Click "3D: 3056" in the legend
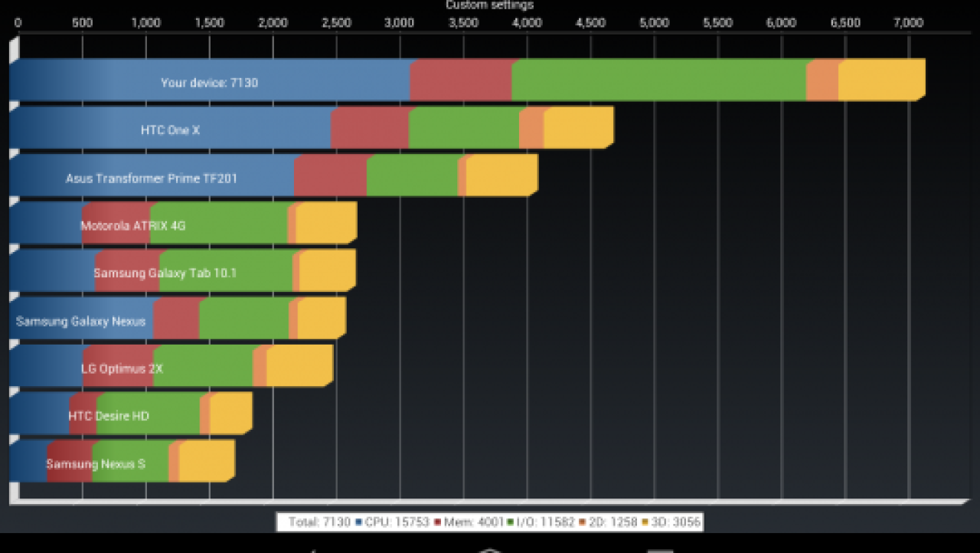980x553 pixels. (x=675, y=522)
